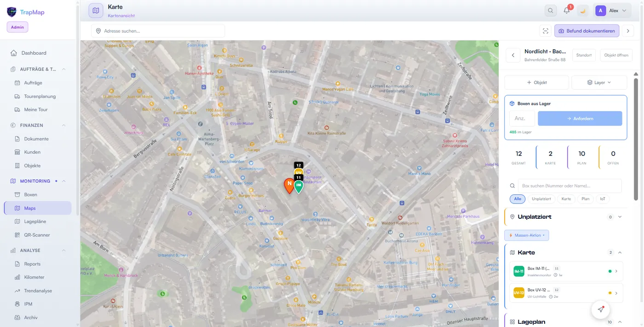The height and width of the screenshot is (327, 644).
Task: Collapse the Analyse sidebar group
Action: point(63,251)
